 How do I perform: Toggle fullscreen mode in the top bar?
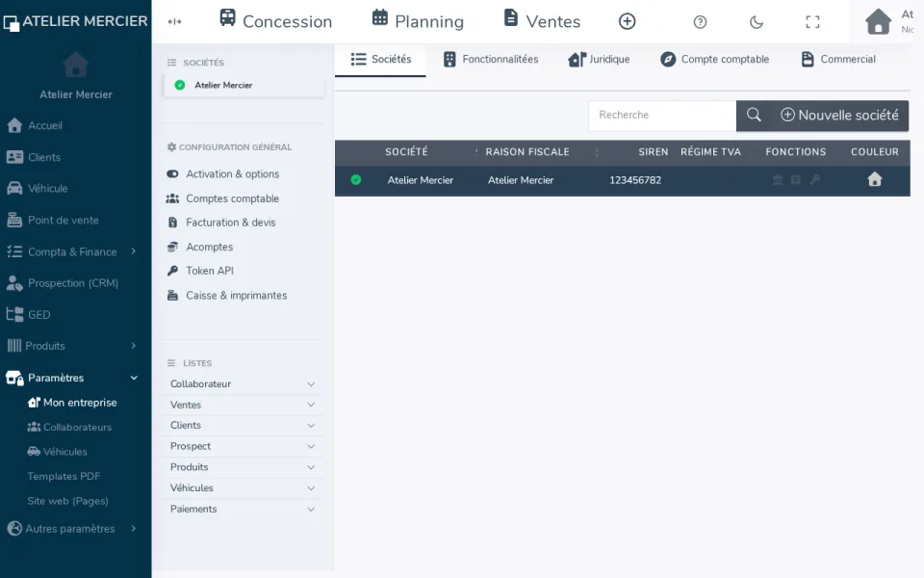tap(812, 22)
